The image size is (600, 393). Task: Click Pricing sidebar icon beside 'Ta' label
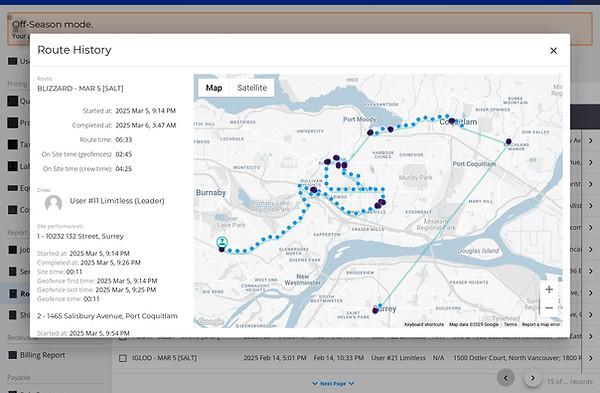point(13,144)
